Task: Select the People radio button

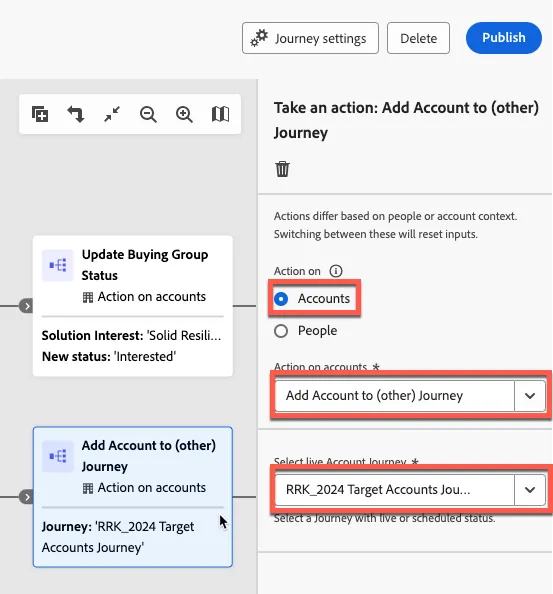Action: click(281, 331)
